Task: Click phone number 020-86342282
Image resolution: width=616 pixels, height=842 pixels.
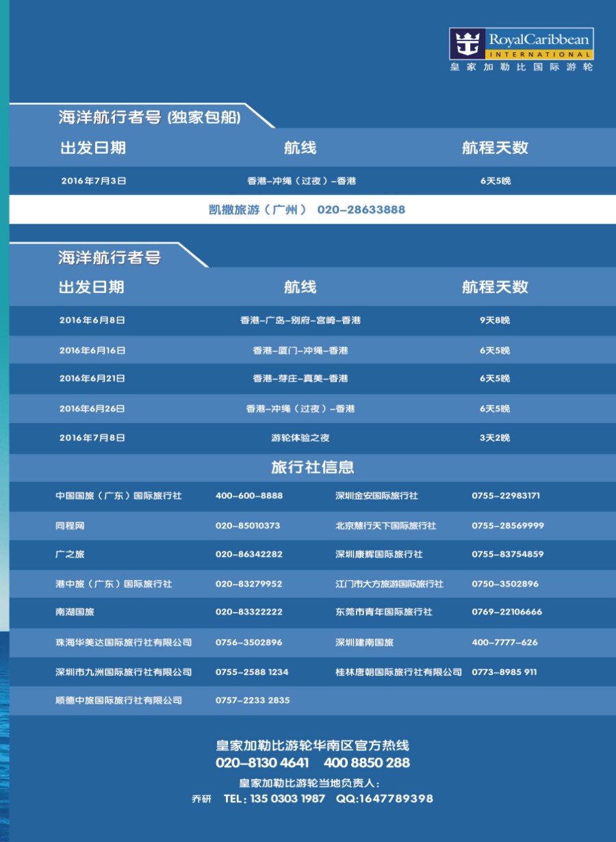Action: 249,554
